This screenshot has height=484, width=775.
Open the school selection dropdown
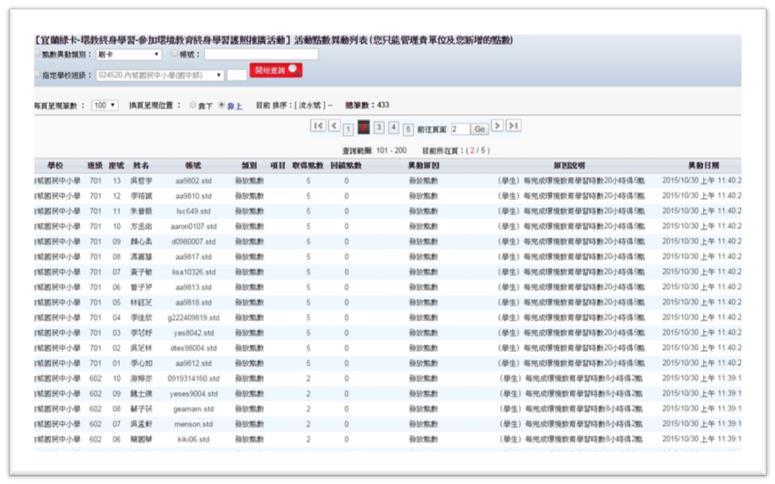pos(159,75)
